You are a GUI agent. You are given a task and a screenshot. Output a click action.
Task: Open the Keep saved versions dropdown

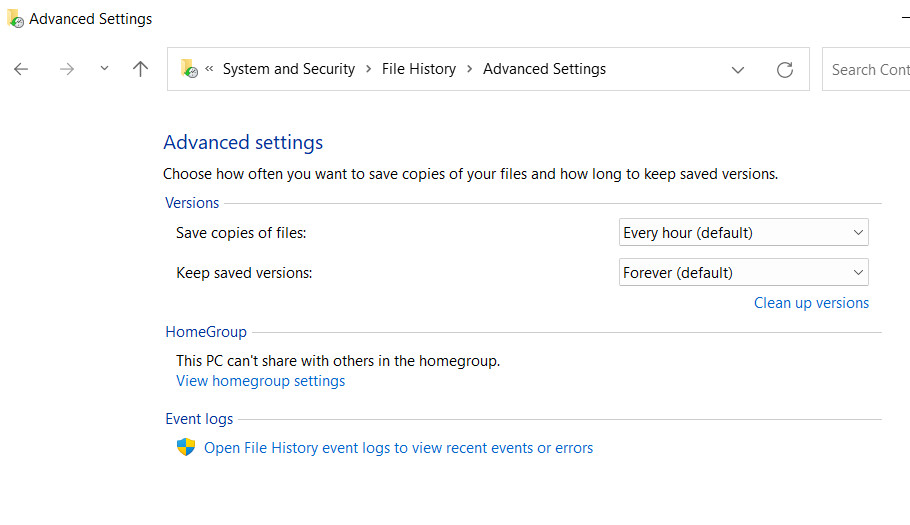tap(743, 272)
